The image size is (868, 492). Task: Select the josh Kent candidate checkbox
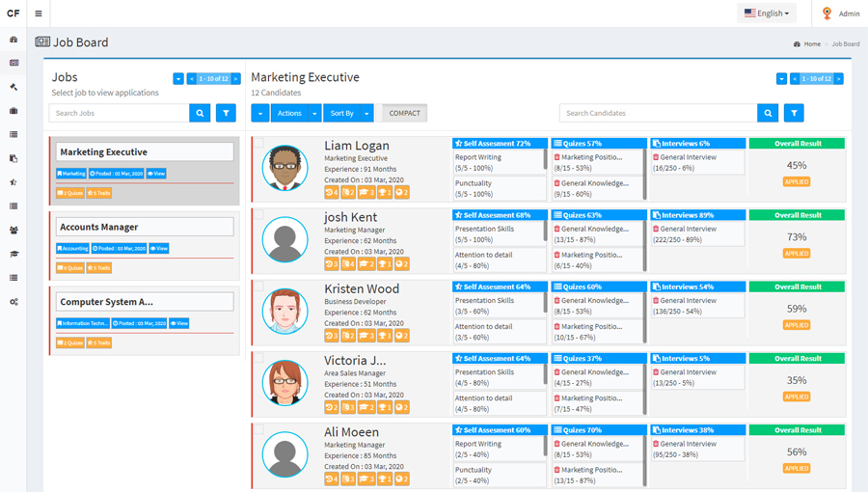point(258,214)
